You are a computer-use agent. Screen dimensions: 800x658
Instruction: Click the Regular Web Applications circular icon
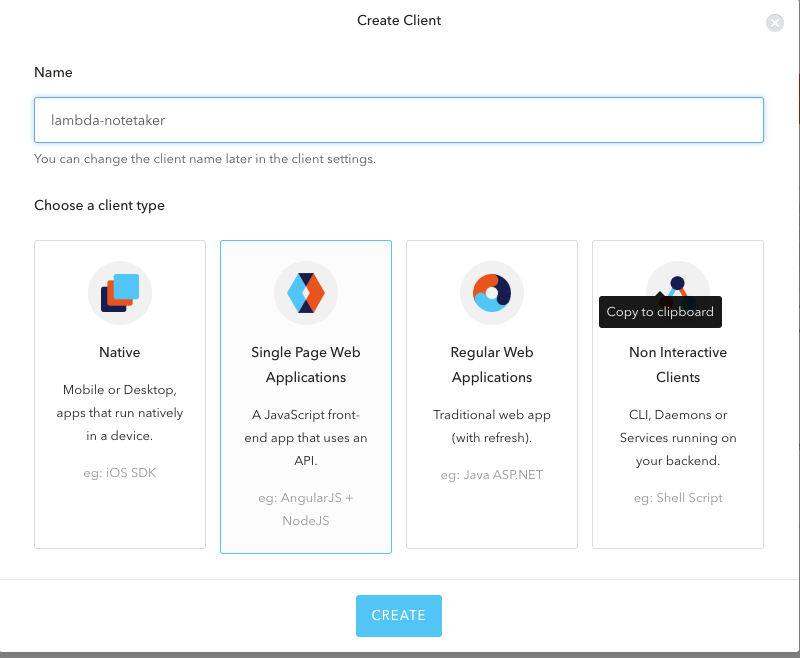click(492, 293)
